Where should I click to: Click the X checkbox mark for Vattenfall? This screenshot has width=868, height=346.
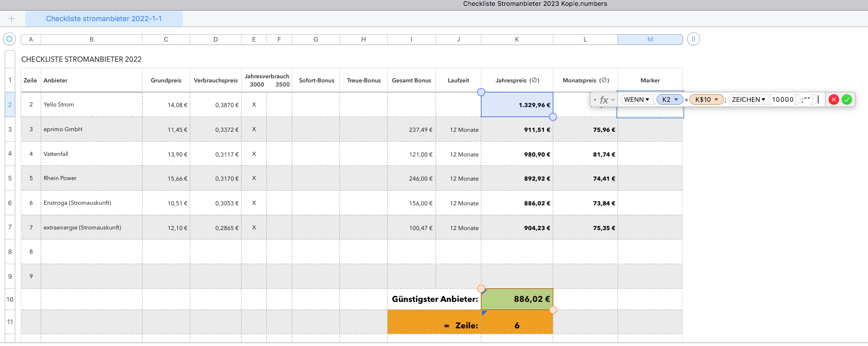(254, 154)
